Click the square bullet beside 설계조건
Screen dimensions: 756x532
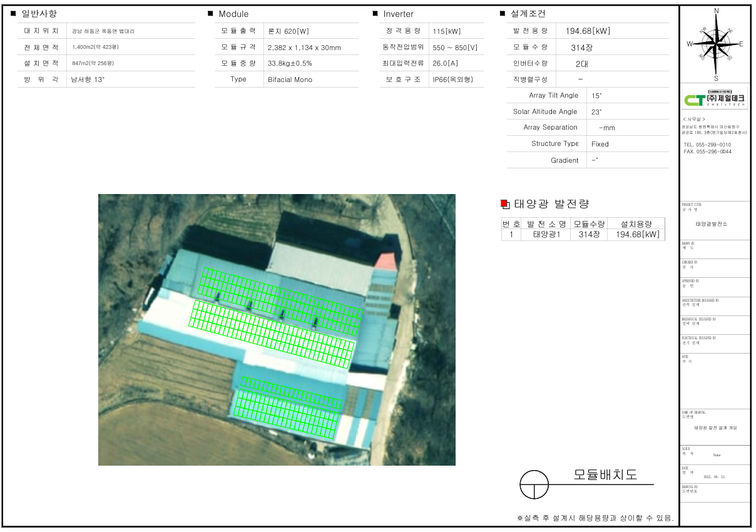tap(503, 13)
